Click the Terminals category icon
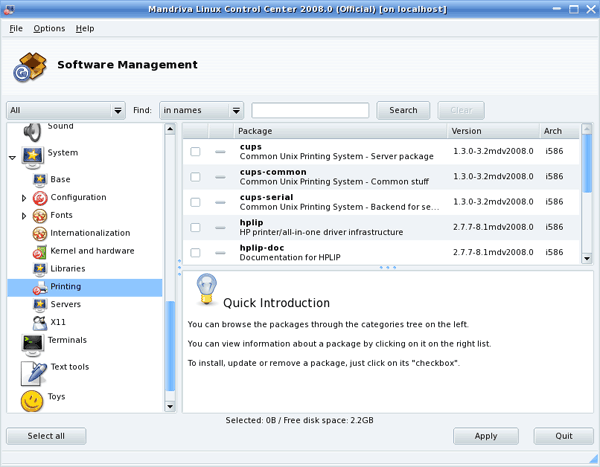 click(x=33, y=344)
